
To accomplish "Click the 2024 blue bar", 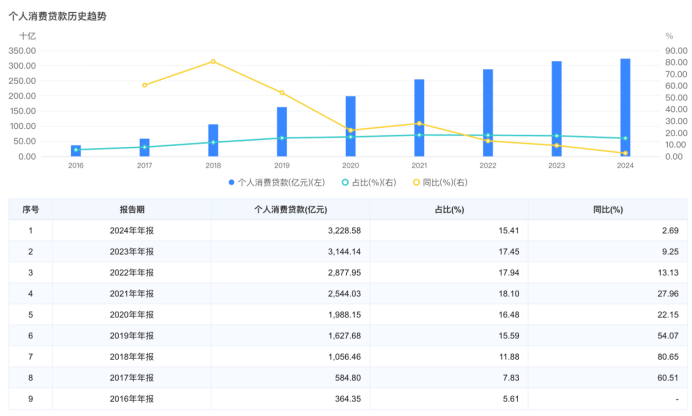I will tap(625, 107).
